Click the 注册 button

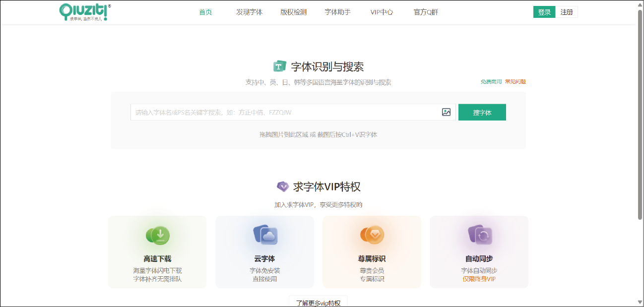point(567,12)
